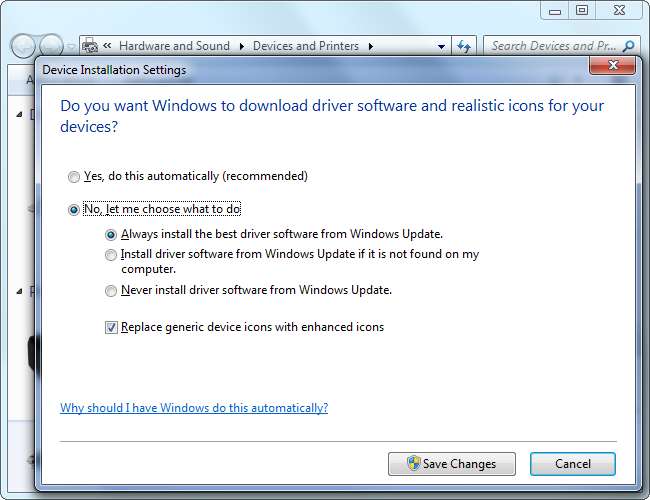Click the refresh icon in Explorer window

[463, 46]
